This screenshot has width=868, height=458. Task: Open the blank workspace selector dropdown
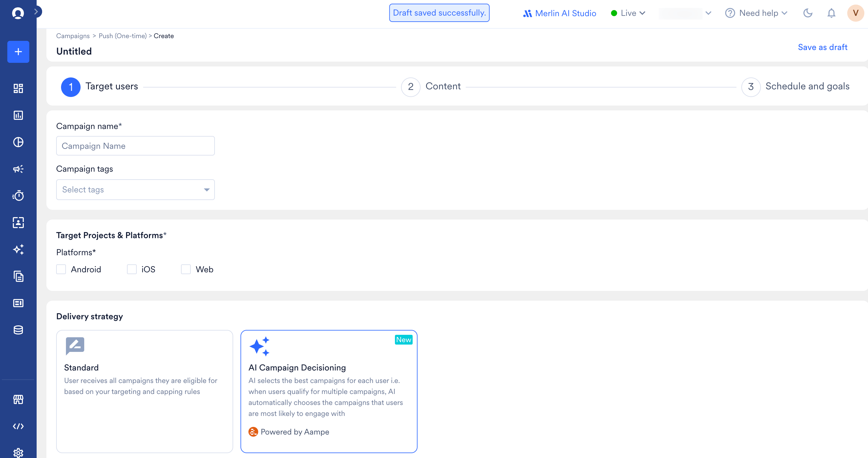[x=685, y=13]
